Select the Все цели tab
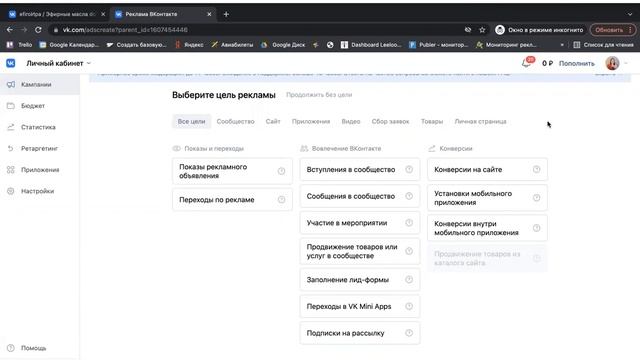Image resolution: width=640 pixels, height=360 pixels. (191, 122)
